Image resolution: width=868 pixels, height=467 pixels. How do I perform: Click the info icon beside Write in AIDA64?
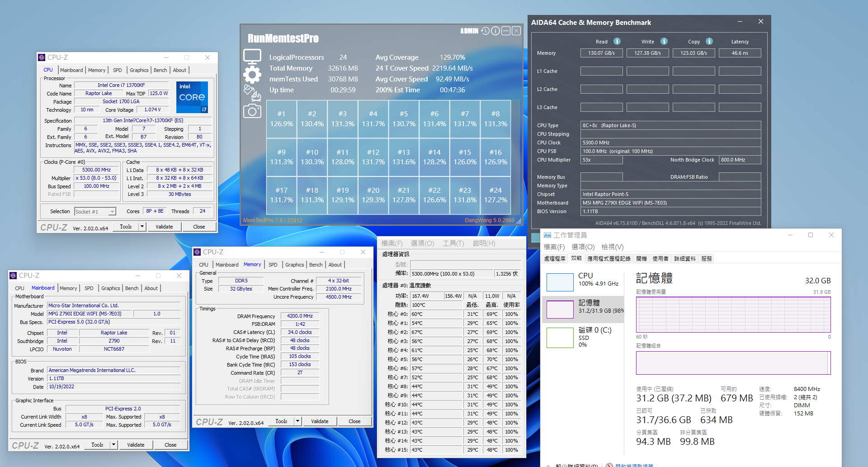coord(664,41)
